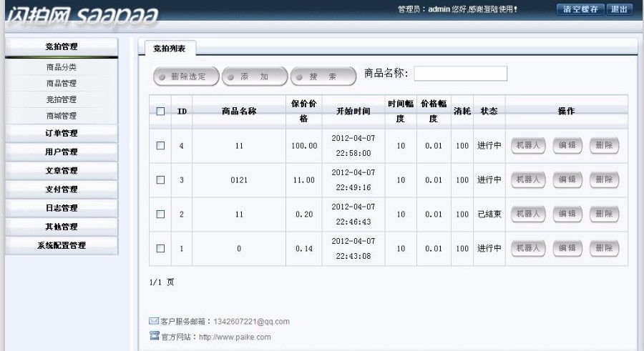This screenshot has width=644, height=351.
Task: Click the 操作 column header
Action: coord(567,112)
